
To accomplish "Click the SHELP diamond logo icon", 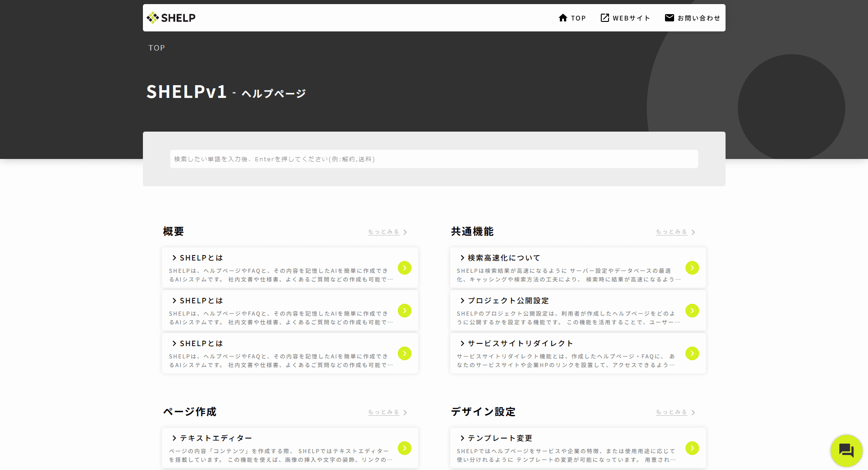I will tap(152, 17).
